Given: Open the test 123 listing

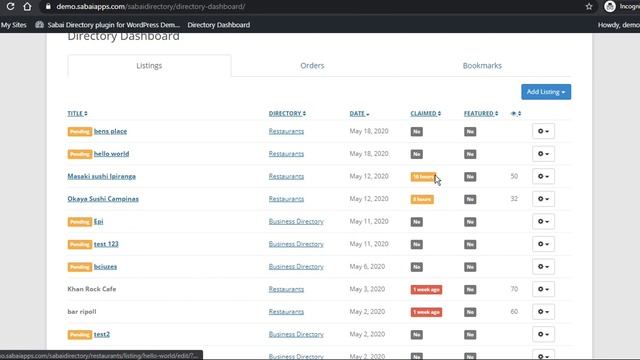Looking at the screenshot, I should tap(106, 244).
